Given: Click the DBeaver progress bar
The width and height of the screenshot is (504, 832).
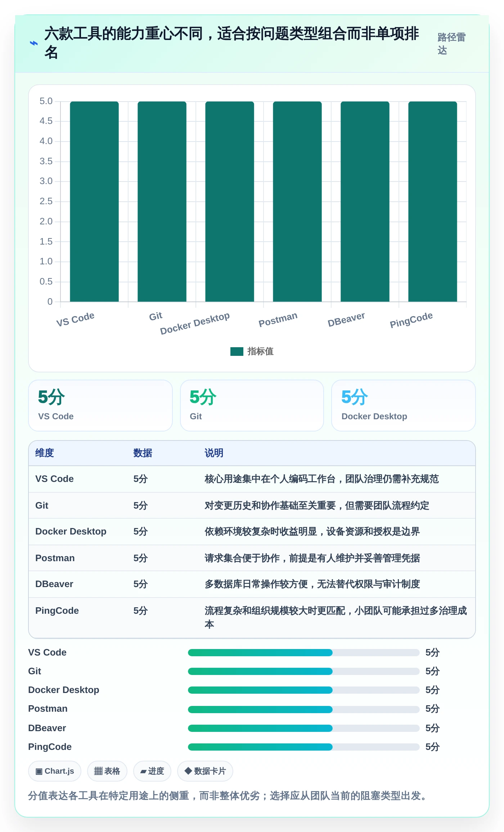Looking at the screenshot, I should click(x=303, y=728).
